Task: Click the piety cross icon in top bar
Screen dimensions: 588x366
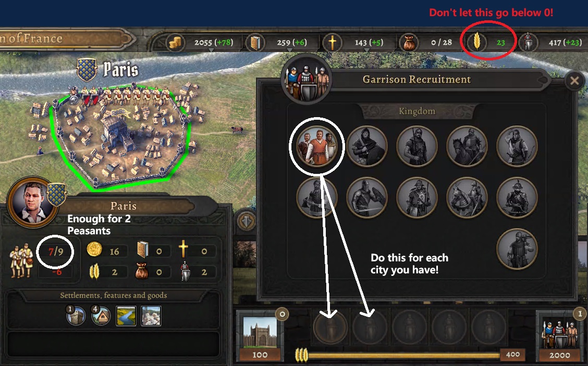Action: [332, 42]
